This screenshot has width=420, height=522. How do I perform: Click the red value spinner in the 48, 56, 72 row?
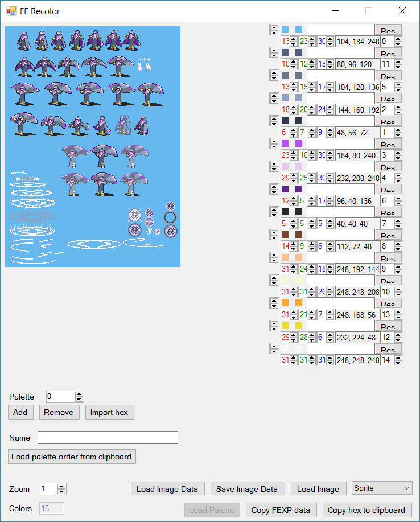pos(294,133)
